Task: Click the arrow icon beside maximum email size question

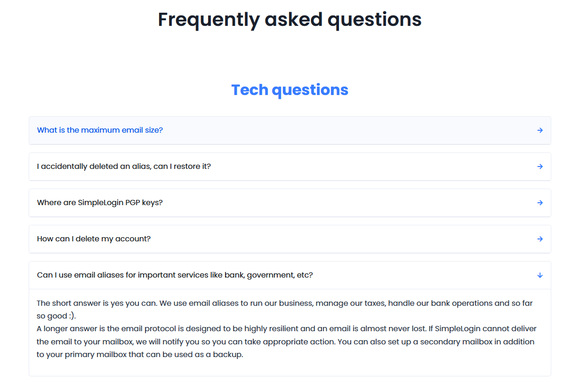Action: (540, 130)
